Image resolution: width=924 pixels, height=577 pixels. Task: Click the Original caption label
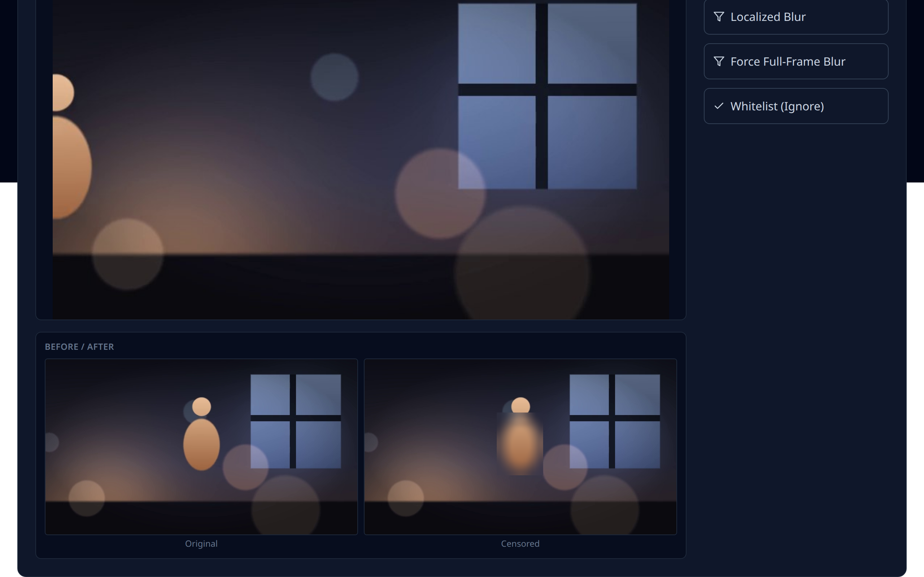coord(201,543)
